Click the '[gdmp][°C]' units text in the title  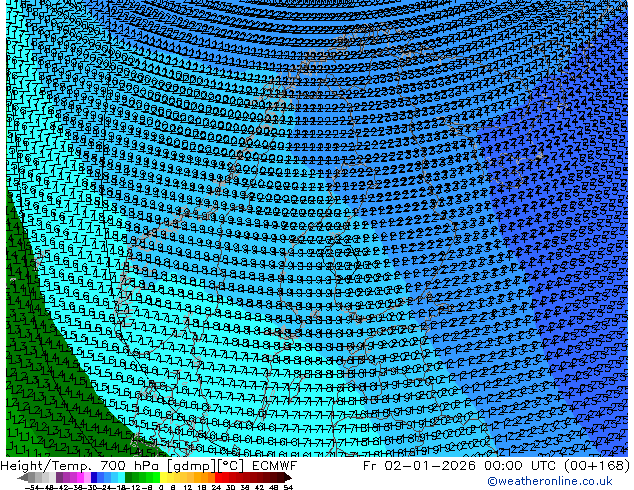click(x=206, y=466)
